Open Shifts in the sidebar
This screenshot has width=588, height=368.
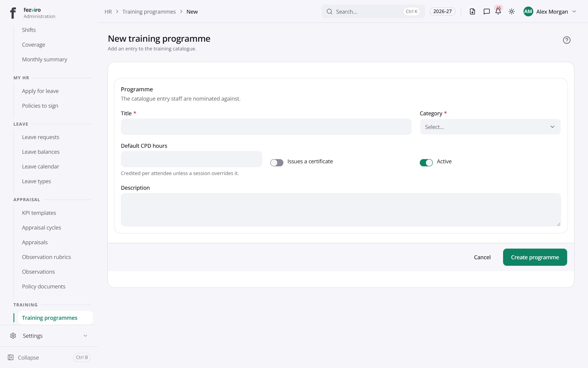pos(29,30)
